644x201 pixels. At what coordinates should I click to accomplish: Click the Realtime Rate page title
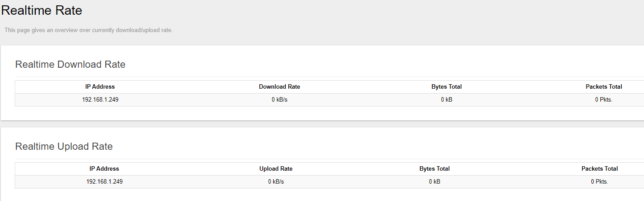[x=42, y=11]
